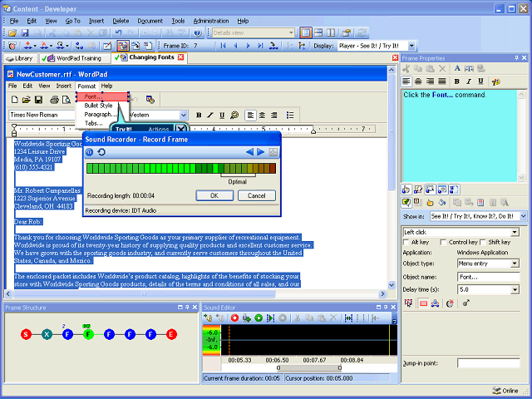Click the Undo icon in main toolbar
Viewport: 532px width, 399px height.
click(118, 33)
